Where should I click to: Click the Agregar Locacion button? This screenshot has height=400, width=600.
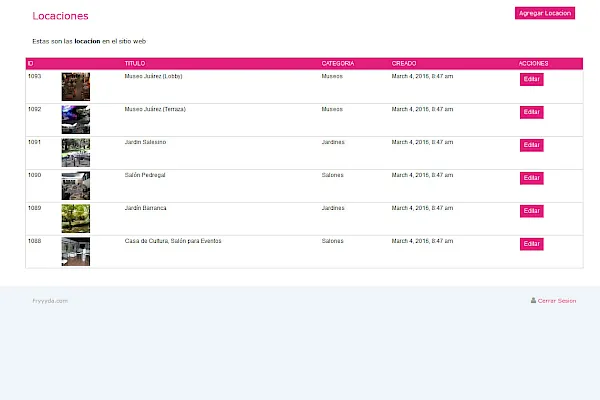tap(545, 13)
